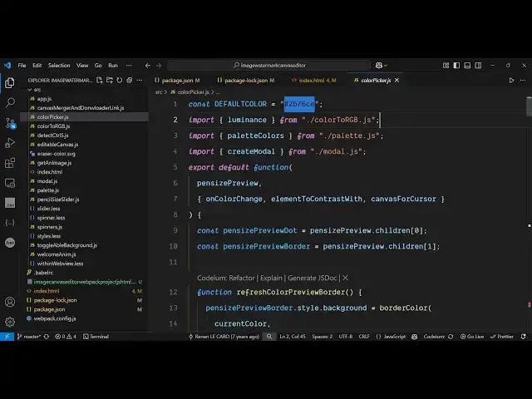Viewport: 532px width, 399px height.
Task: Click the command center search box
Action: pyautogui.click(x=269, y=65)
